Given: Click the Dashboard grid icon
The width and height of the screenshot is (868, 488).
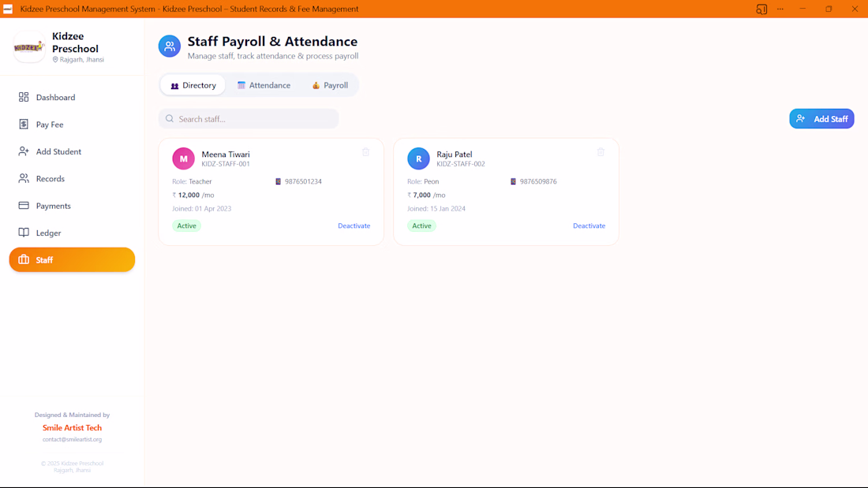Looking at the screenshot, I should pos(24,98).
